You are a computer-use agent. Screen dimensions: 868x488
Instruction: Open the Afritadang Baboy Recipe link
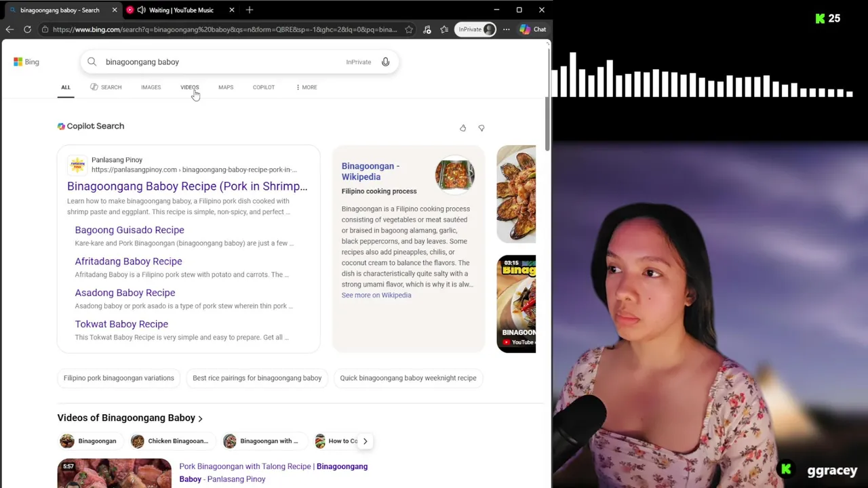point(128,262)
